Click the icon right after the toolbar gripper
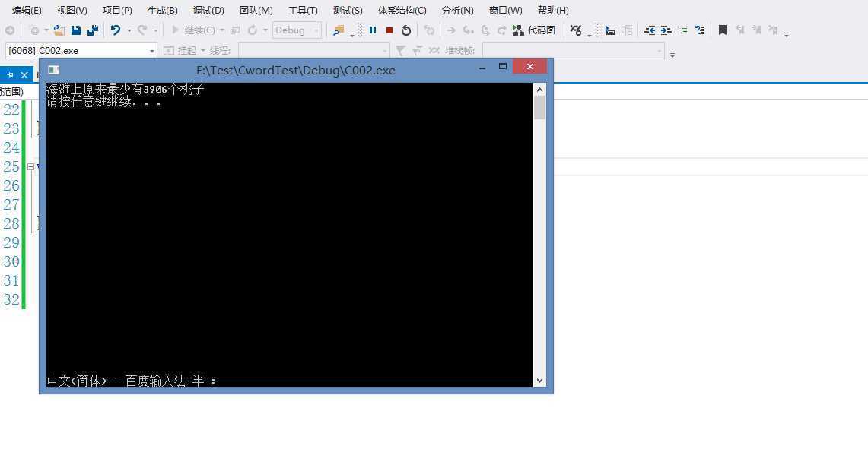 coord(610,30)
